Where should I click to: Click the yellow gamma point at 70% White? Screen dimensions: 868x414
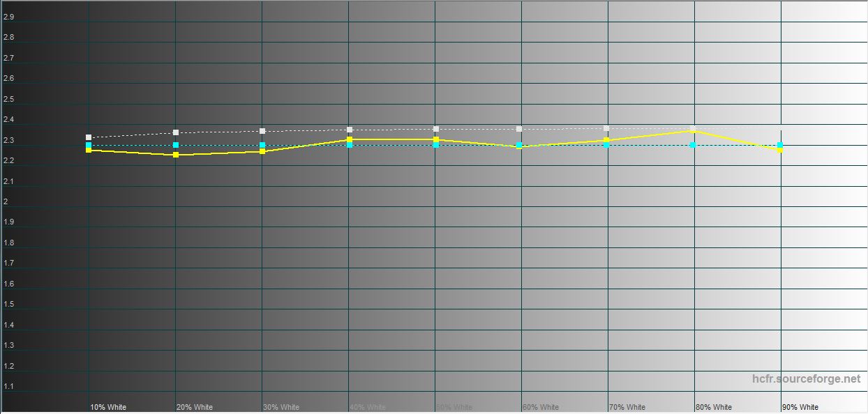tap(606, 141)
